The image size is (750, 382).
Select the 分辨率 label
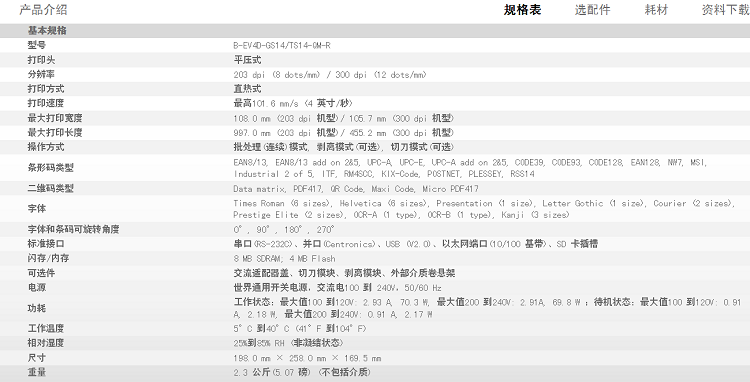tap(41, 75)
